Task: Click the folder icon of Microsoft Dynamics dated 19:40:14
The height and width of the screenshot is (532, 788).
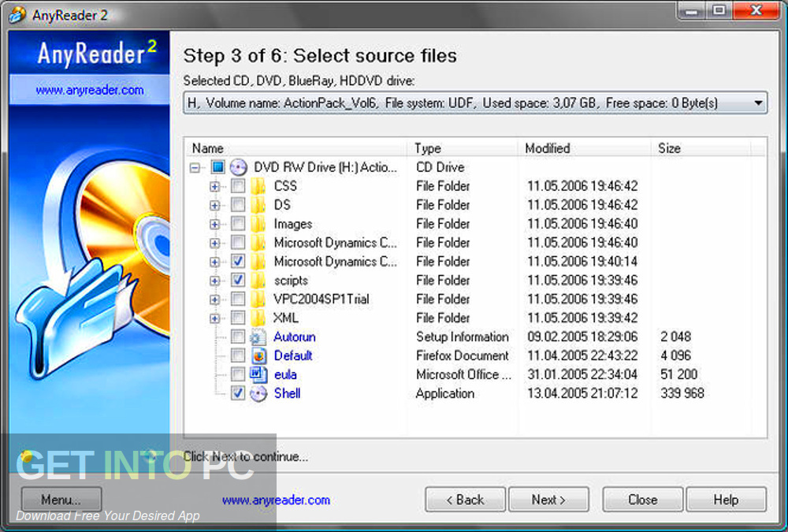Action: coord(258,262)
